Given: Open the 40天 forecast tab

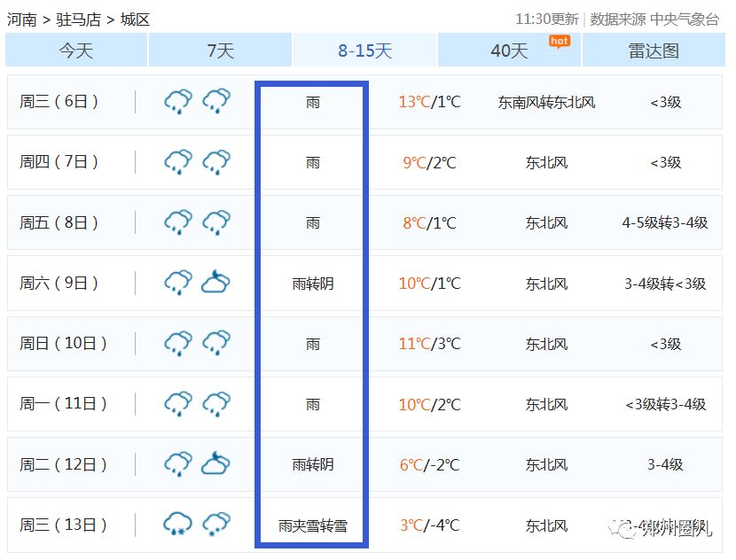Looking at the screenshot, I should click(x=509, y=51).
